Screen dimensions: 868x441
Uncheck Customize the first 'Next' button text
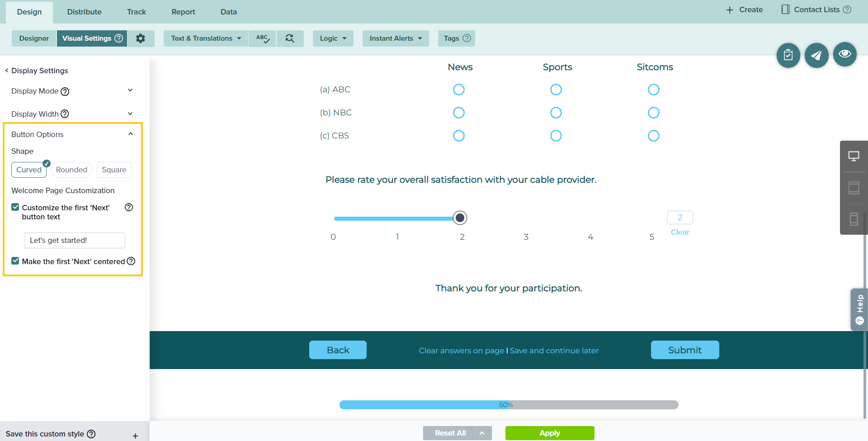tap(15, 207)
